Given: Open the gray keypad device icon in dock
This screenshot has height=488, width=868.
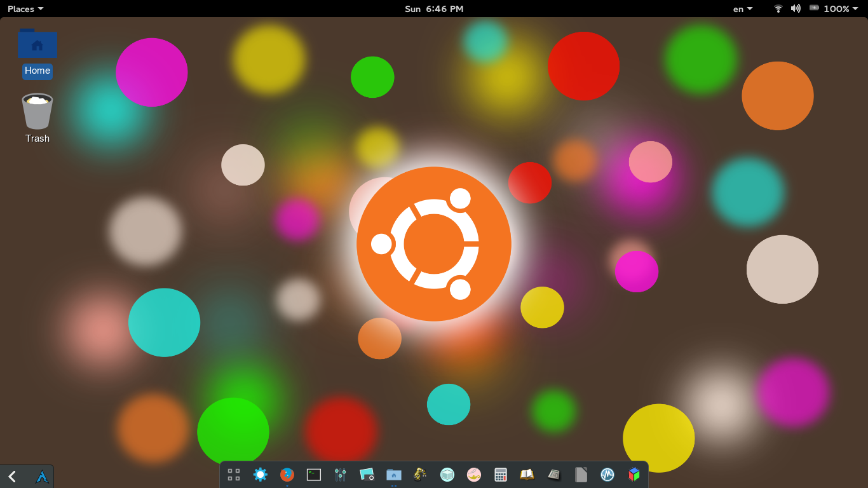Looking at the screenshot, I should (x=554, y=475).
